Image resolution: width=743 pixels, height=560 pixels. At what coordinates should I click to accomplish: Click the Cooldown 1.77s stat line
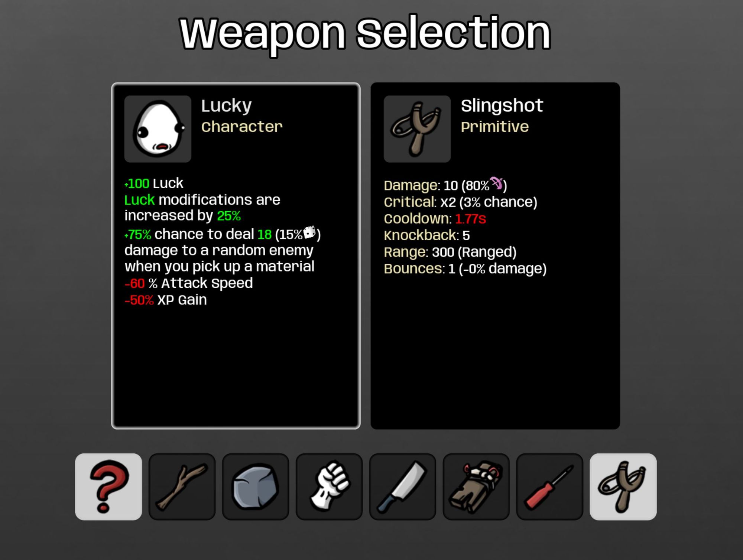[435, 219]
